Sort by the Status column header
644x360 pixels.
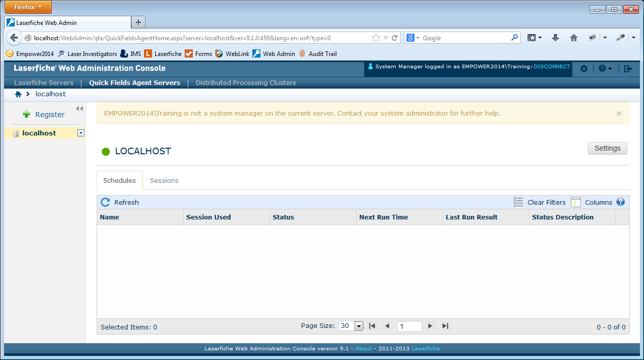(313, 217)
